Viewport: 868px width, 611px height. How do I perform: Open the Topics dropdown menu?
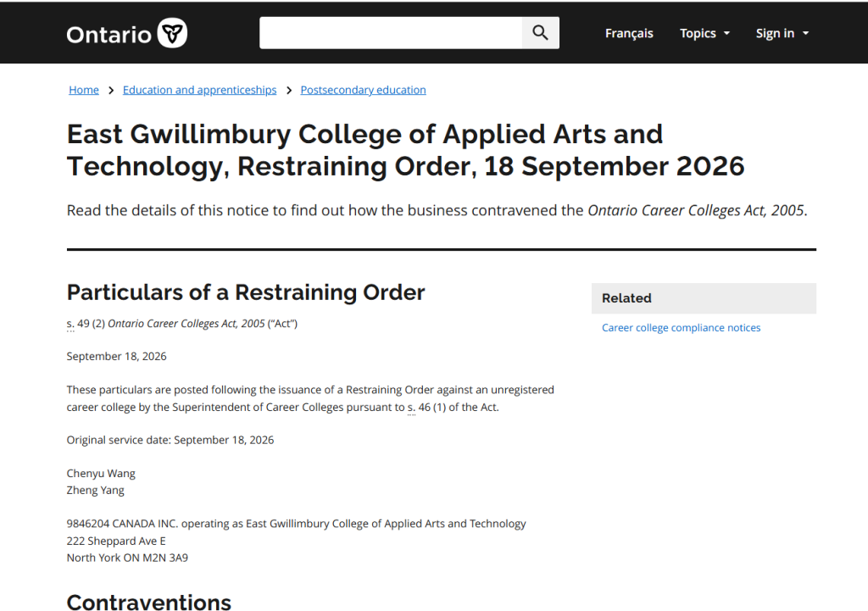pos(704,33)
